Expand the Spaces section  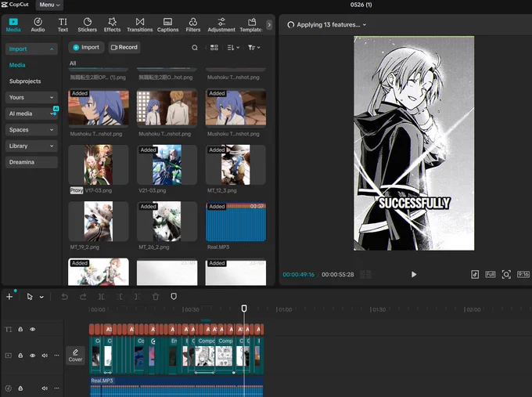click(x=31, y=130)
